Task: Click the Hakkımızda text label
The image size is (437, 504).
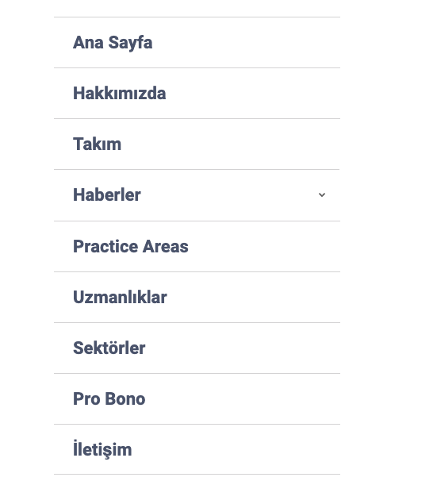Action: 120,93
